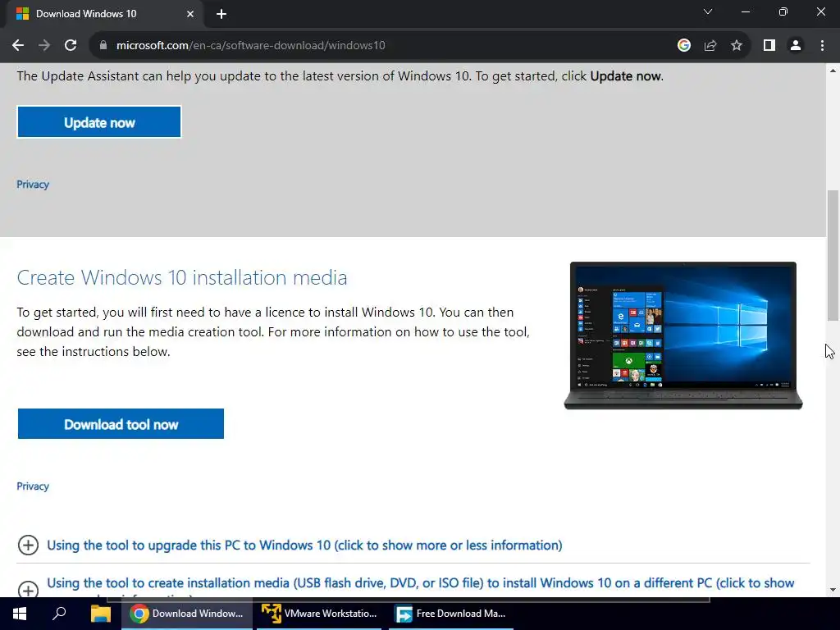
Task: Click scrollbar up arrow
Action: coord(833,71)
